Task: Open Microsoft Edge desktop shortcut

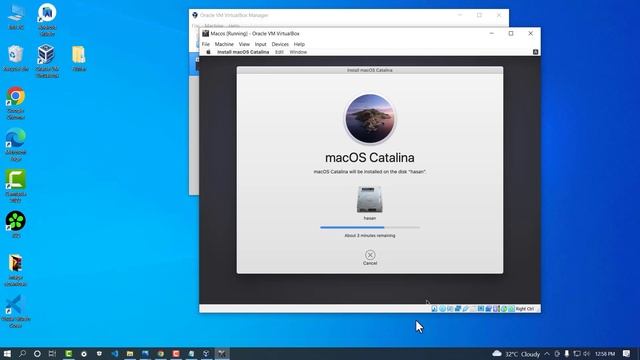Action: point(16,144)
